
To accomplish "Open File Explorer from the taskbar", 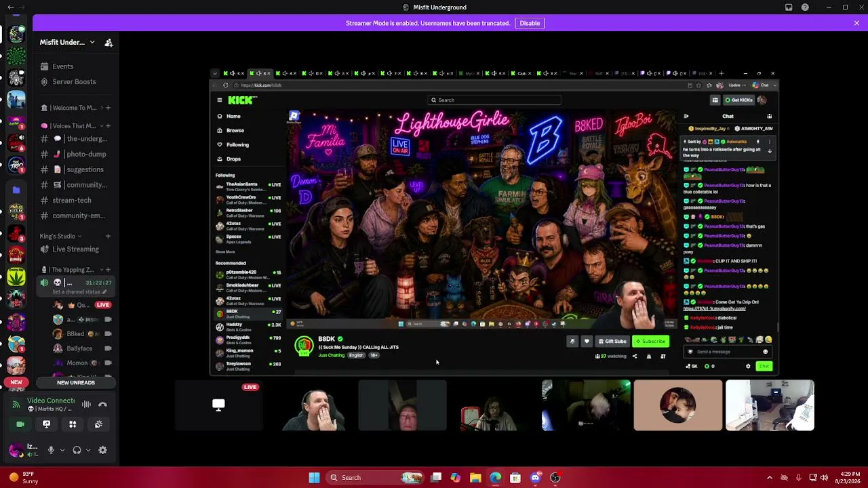I will 475,478.
